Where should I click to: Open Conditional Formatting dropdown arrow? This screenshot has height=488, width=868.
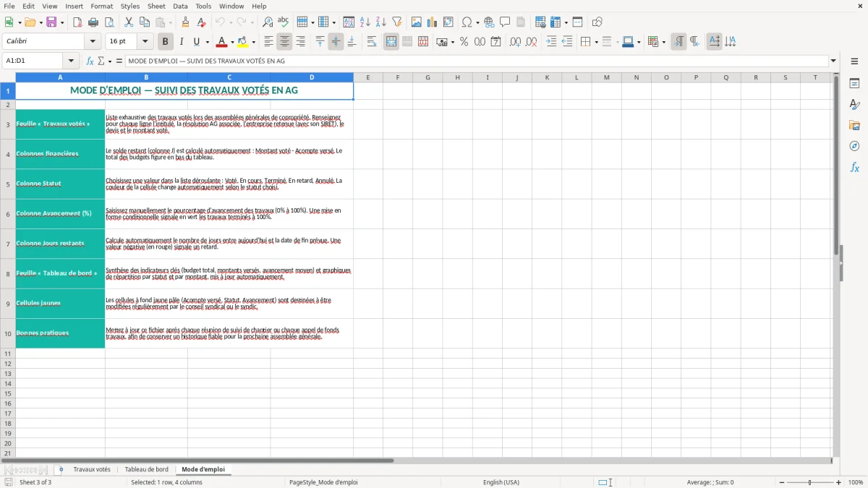663,42
